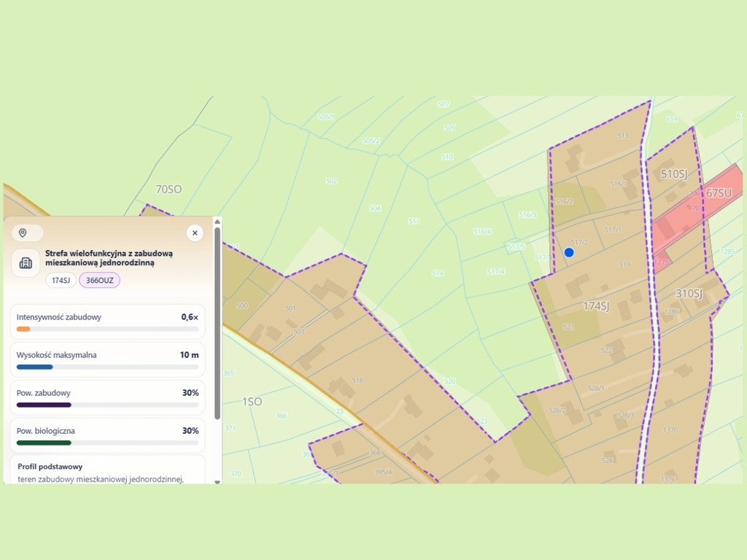Select parcel 518 on the map

pyautogui.click(x=357, y=380)
